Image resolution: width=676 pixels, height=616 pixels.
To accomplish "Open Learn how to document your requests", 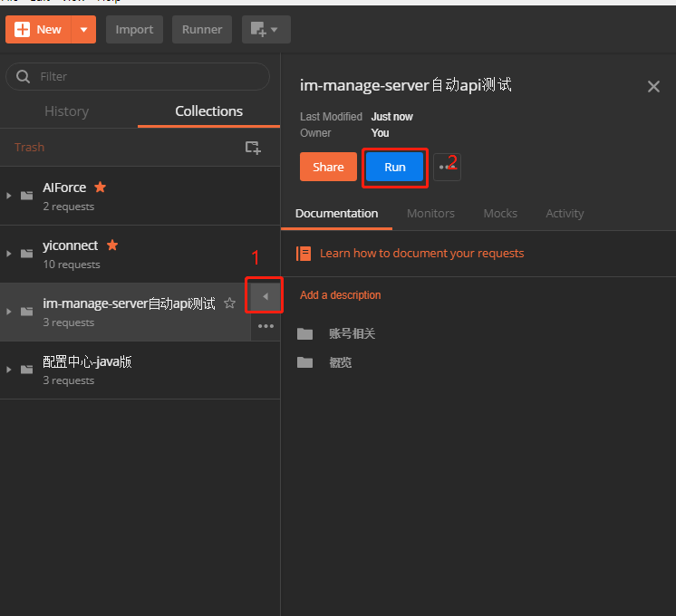I will tap(421, 253).
